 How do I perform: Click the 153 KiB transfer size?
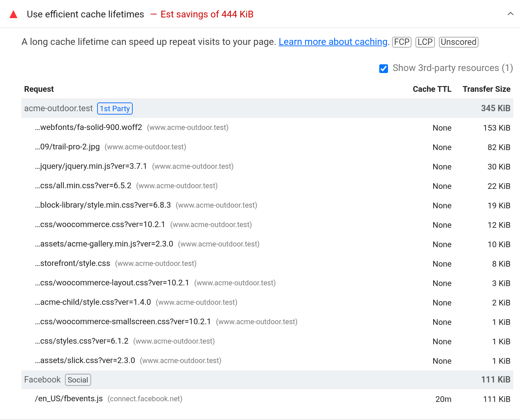click(497, 128)
